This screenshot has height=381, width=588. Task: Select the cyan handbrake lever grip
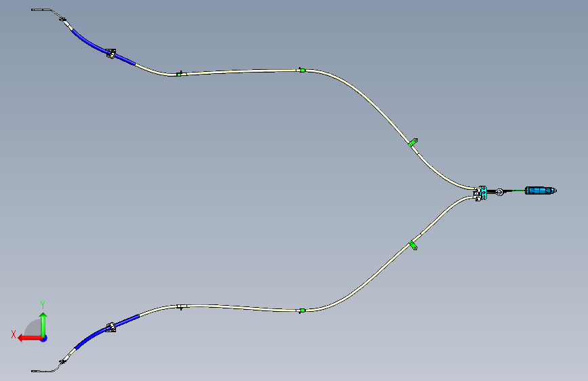click(x=540, y=190)
